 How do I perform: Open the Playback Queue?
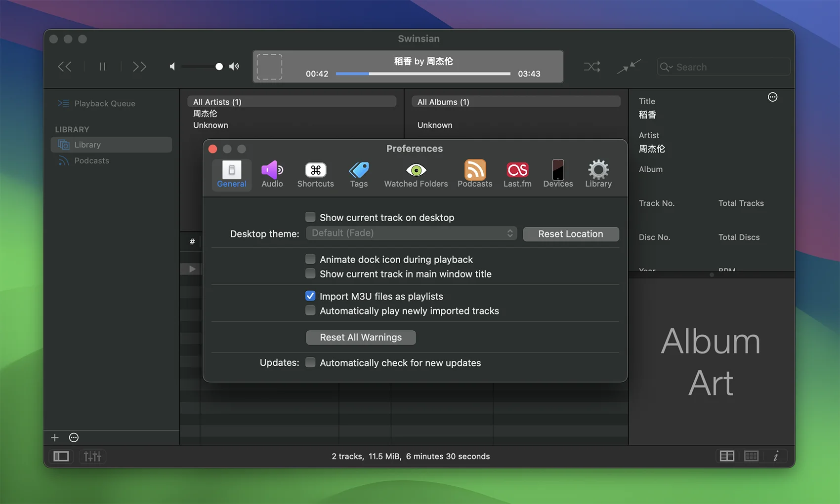click(105, 104)
